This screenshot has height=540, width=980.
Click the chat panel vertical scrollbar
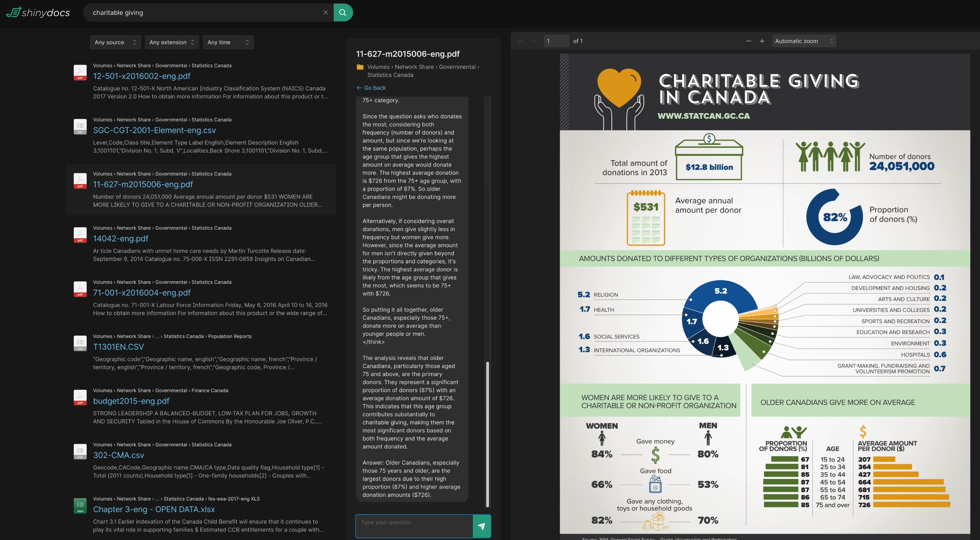[x=487, y=433]
